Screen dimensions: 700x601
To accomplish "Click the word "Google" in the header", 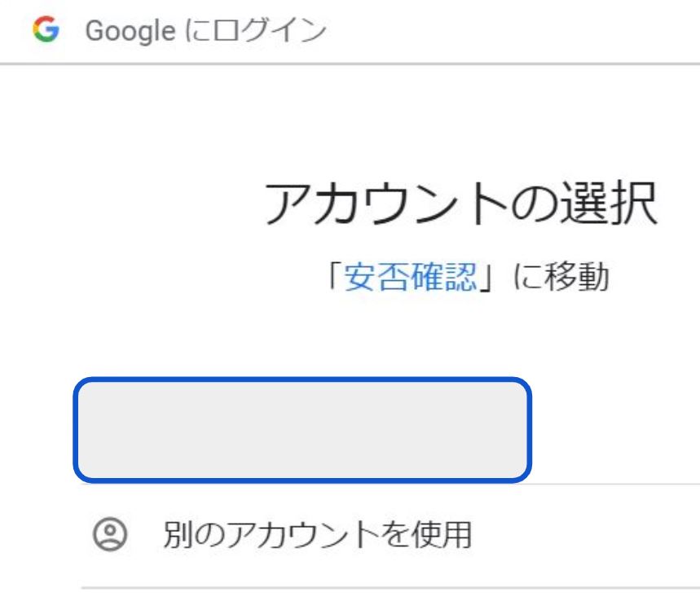I will pos(129,32).
